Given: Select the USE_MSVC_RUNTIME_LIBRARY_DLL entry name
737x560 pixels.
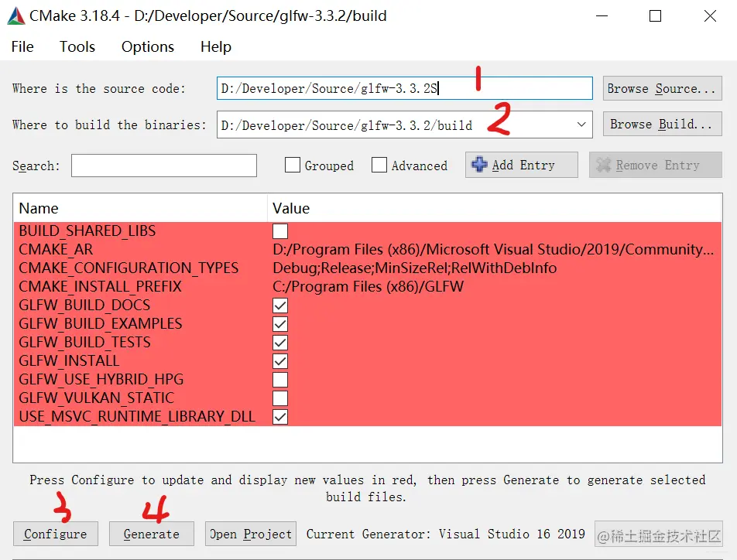Looking at the screenshot, I should point(137,417).
